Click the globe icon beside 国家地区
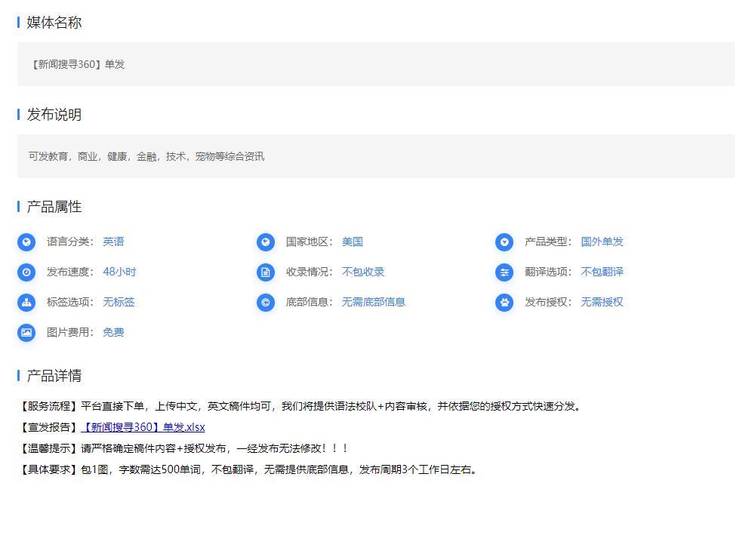This screenshot has height=560, width=752. 265,242
